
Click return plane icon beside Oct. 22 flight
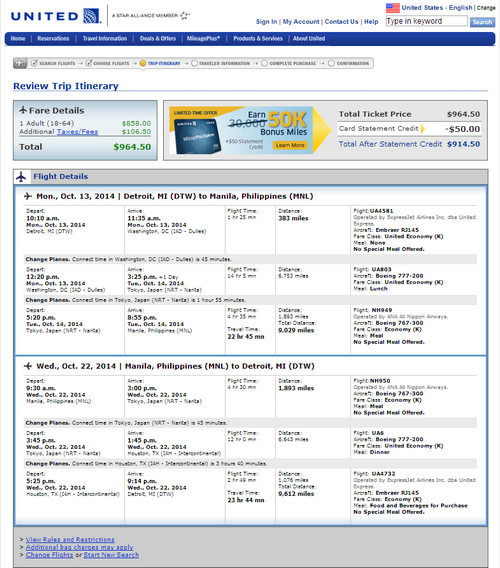28,366
